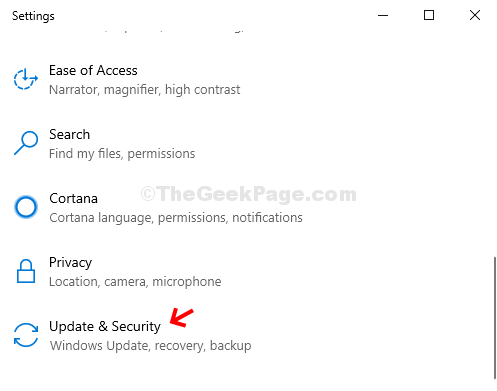497x391 pixels.
Task: Open the Privacy settings heading
Action: [70, 263]
